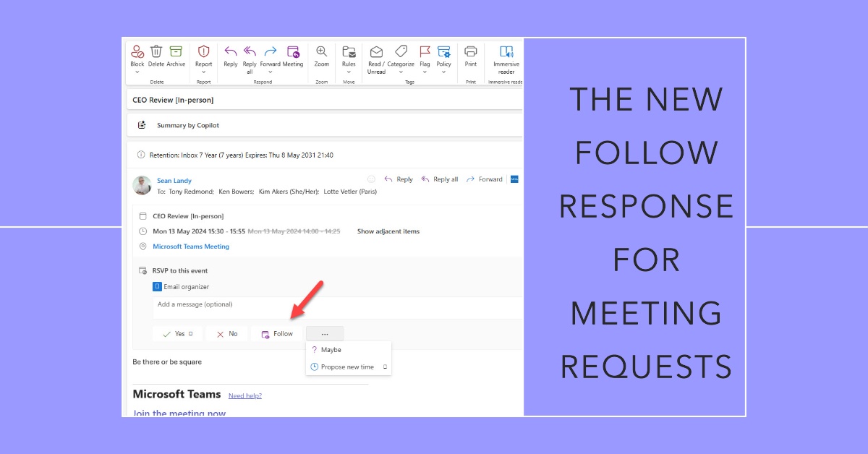The height and width of the screenshot is (454, 868).
Task: Open Zoom magnifier in the ribbon
Action: (322, 52)
